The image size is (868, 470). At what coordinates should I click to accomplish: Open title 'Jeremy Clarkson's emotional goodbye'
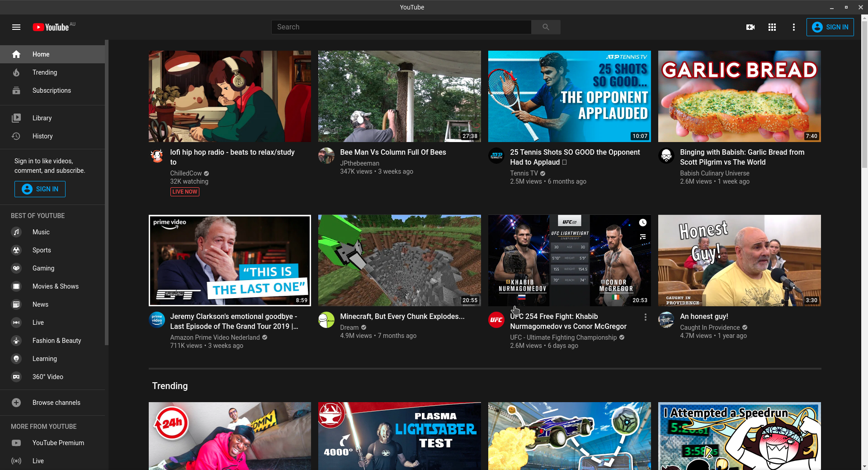[x=234, y=321]
